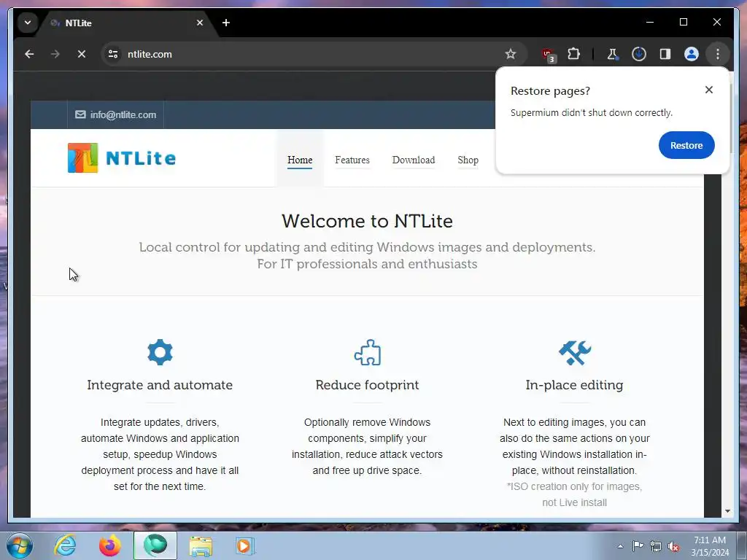Go back using browser back arrow
747x560 pixels.
coord(29,54)
